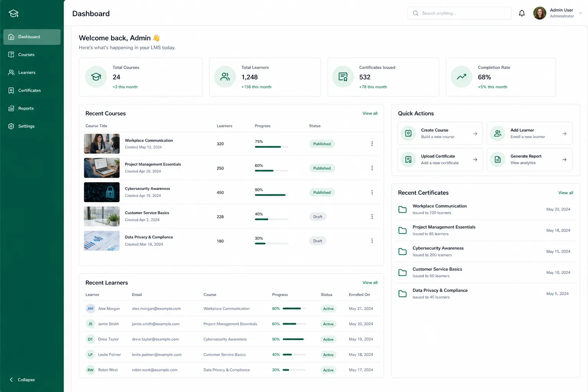Click alex.morgan@example.com email
Viewport: 588px width, 392px height.
[x=156, y=309]
